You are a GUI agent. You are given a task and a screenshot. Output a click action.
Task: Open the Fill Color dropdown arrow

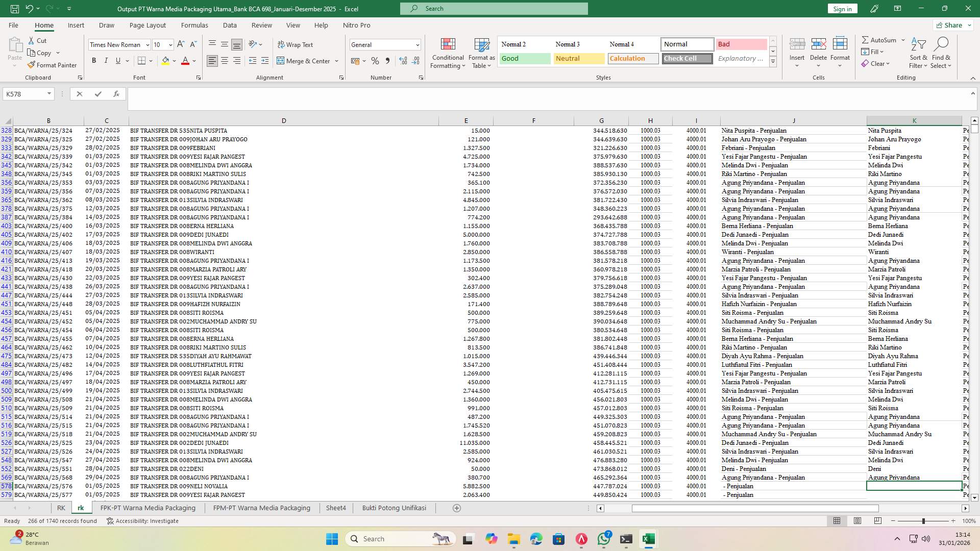click(x=173, y=60)
